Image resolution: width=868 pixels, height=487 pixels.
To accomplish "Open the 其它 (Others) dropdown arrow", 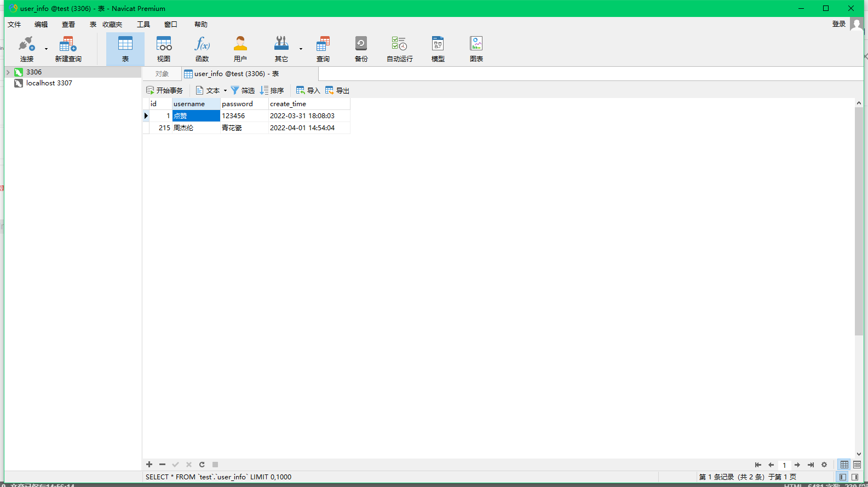I will pos(301,49).
